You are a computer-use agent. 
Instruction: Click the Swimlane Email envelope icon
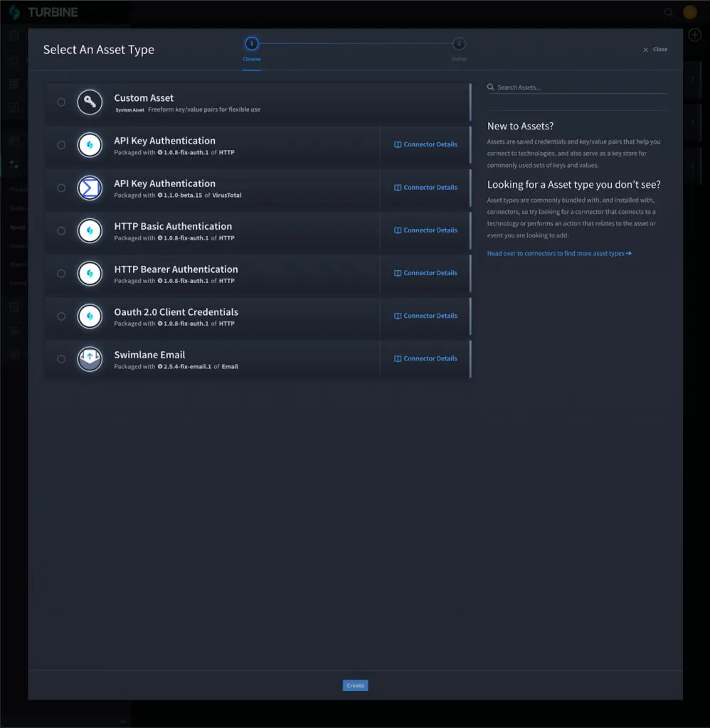tap(90, 358)
